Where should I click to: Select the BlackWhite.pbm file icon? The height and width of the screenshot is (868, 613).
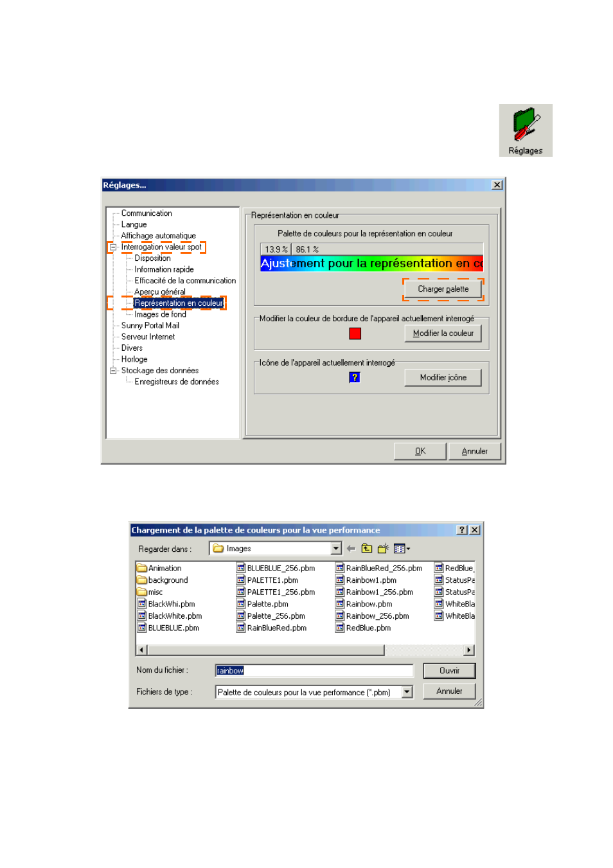[142, 616]
